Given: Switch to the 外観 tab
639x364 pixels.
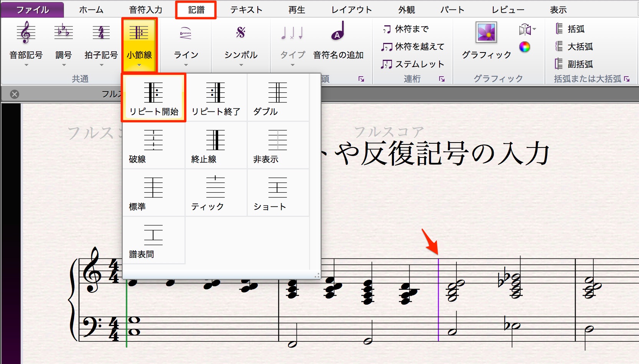Looking at the screenshot, I should click(407, 10).
